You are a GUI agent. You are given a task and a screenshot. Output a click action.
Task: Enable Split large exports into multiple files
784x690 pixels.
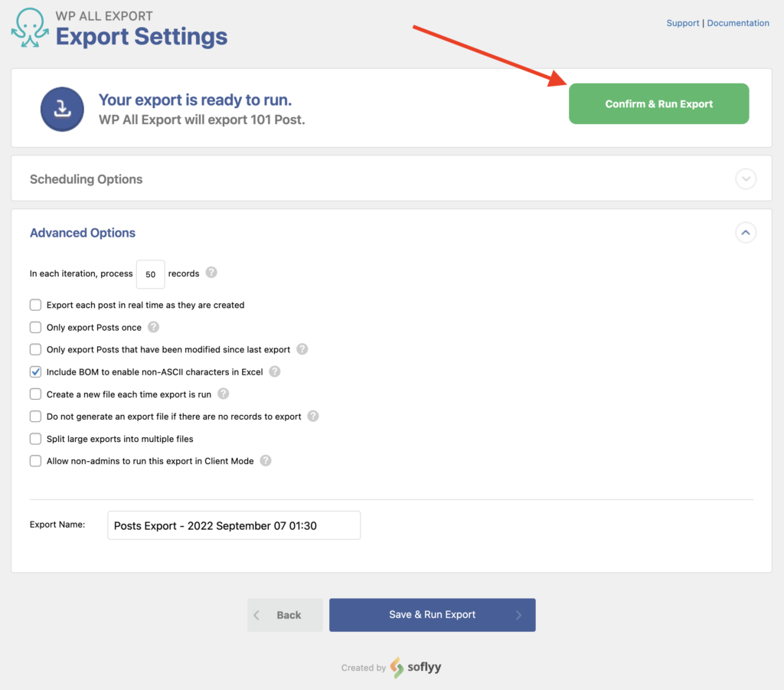coord(35,439)
